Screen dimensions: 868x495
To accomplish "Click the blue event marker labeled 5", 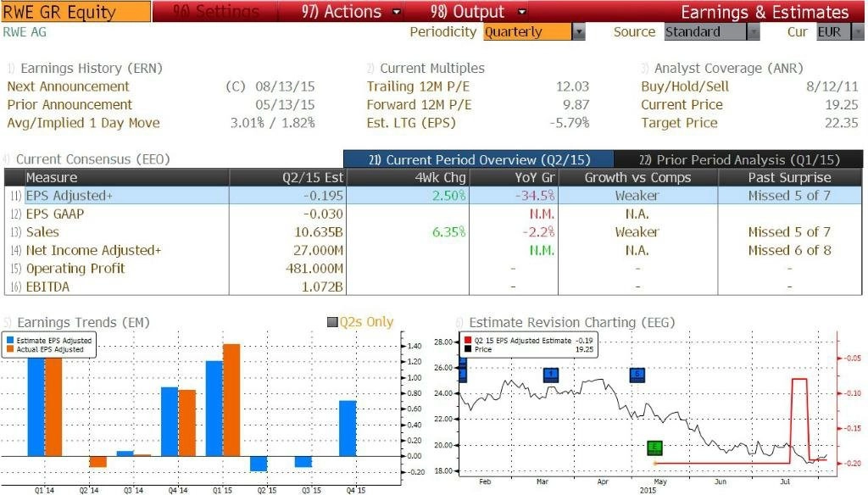I will [x=637, y=375].
